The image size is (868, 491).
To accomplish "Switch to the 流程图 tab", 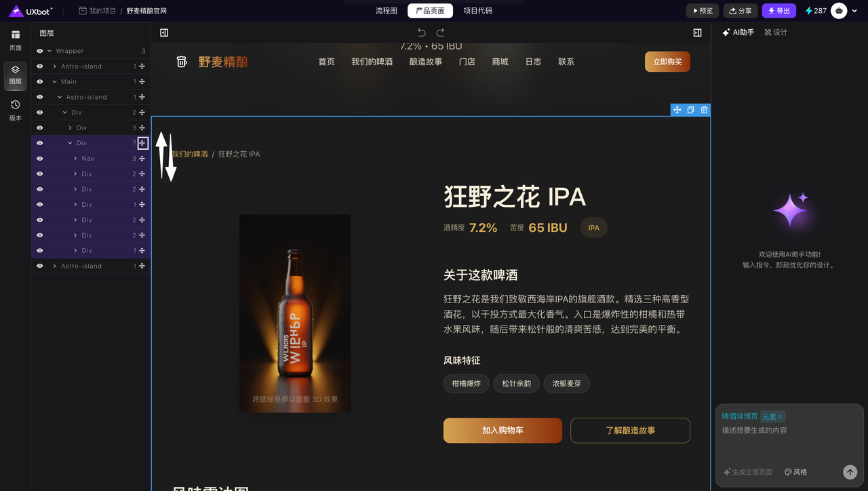I will (x=387, y=11).
